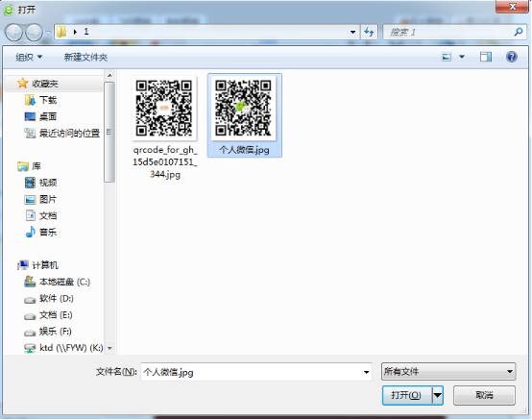Click the back navigation arrow button
The image size is (532, 420).
click(13, 33)
